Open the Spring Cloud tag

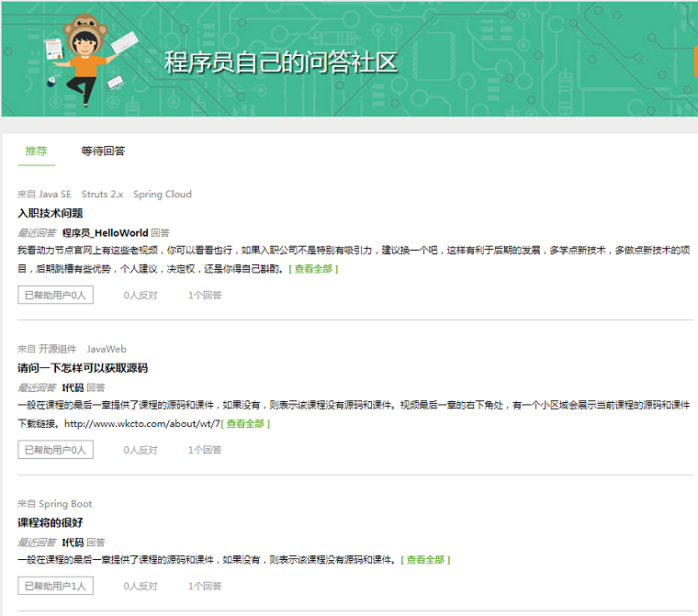pos(162,195)
